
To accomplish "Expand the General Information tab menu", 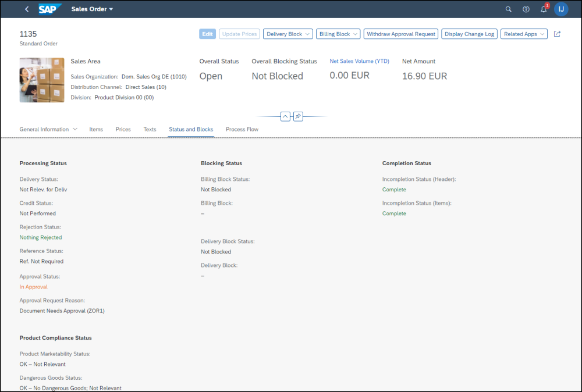I will pos(74,129).
